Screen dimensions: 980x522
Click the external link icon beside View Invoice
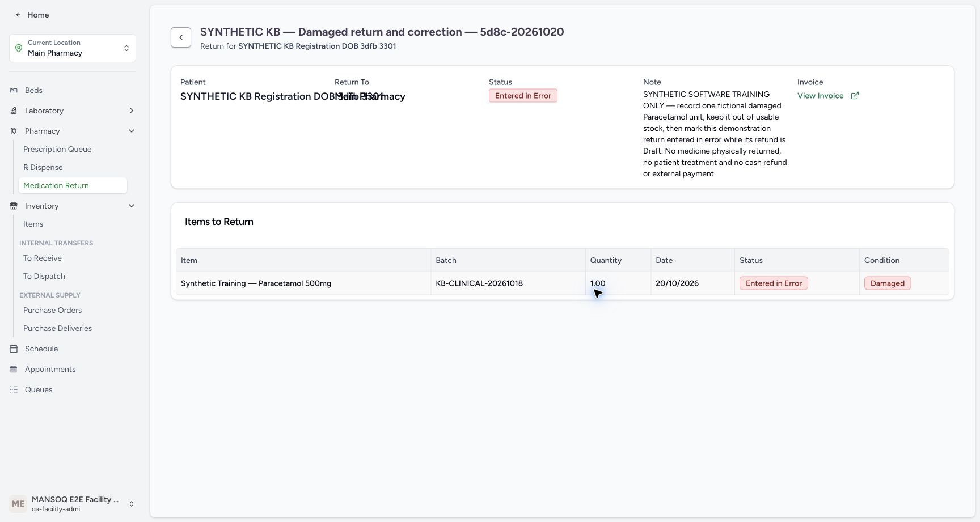tap(855, 96)
